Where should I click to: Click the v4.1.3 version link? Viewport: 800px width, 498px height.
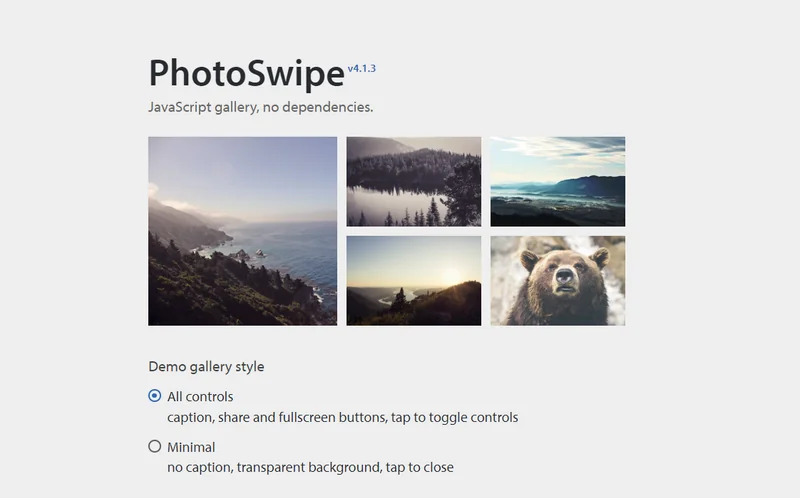pos(362,68)
